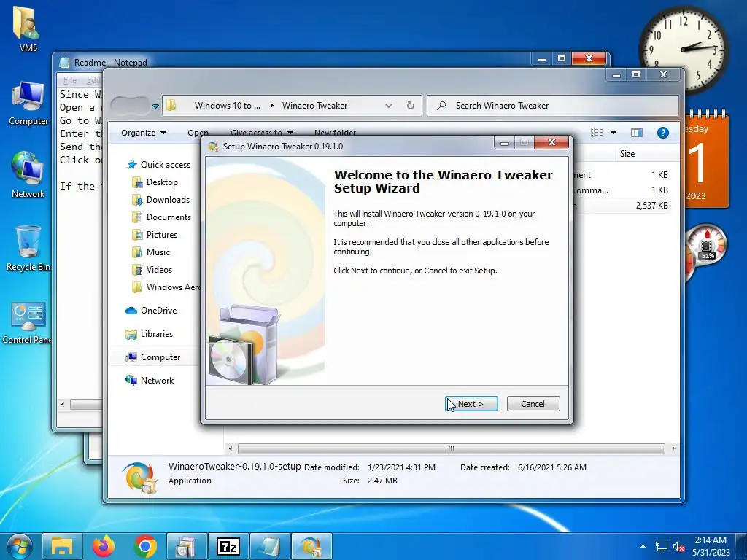Click the Windows 10 to... breadcrumb
The image size is (747, 560).
228,105
